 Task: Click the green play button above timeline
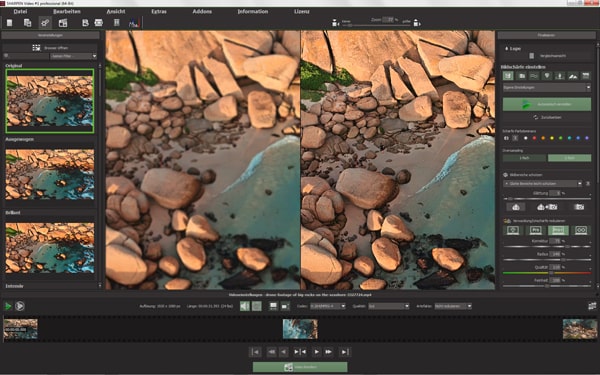pyautogui.click(x=8, y=306)
